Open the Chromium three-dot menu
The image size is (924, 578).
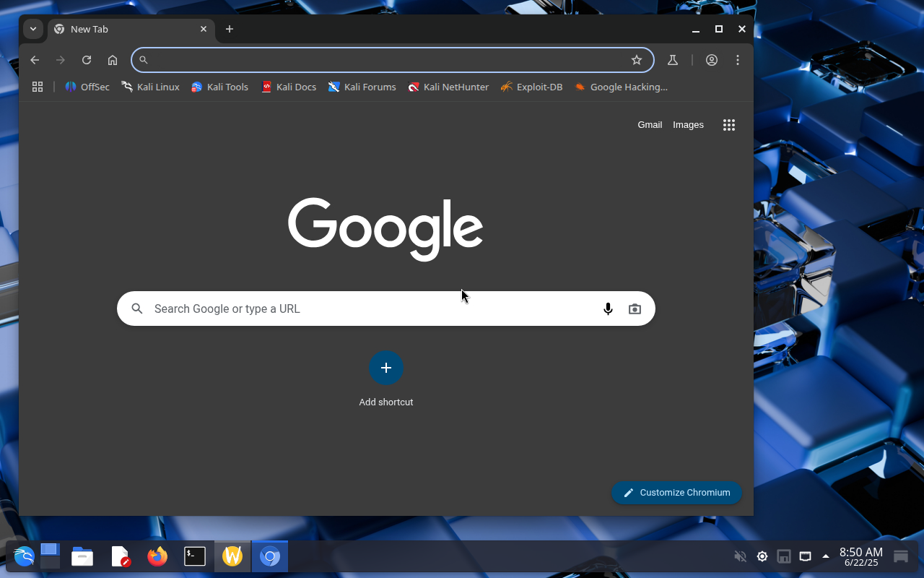point(738,60)
